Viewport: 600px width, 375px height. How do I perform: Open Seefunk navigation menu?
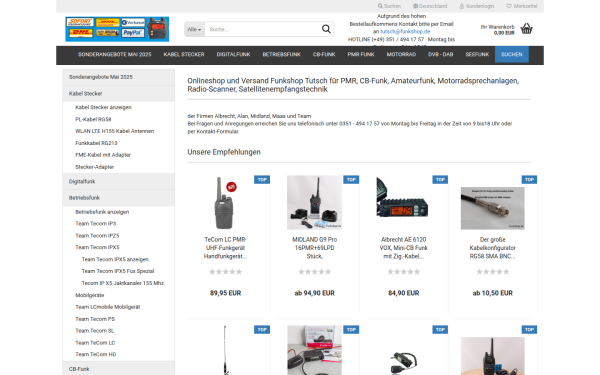[x=477, y=54]
